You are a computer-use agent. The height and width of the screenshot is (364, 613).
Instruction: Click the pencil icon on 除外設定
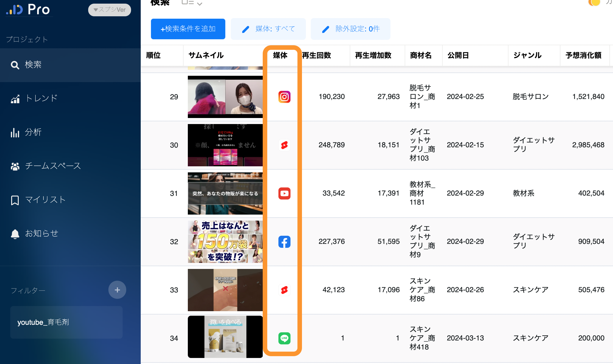tap(326, 29)
